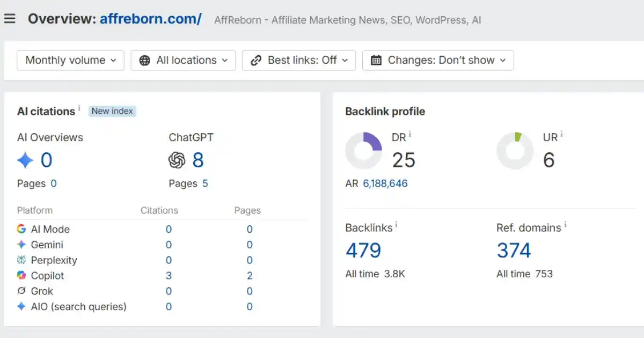
Task: Click the Pages column header
Action: (x=247, y=210)
